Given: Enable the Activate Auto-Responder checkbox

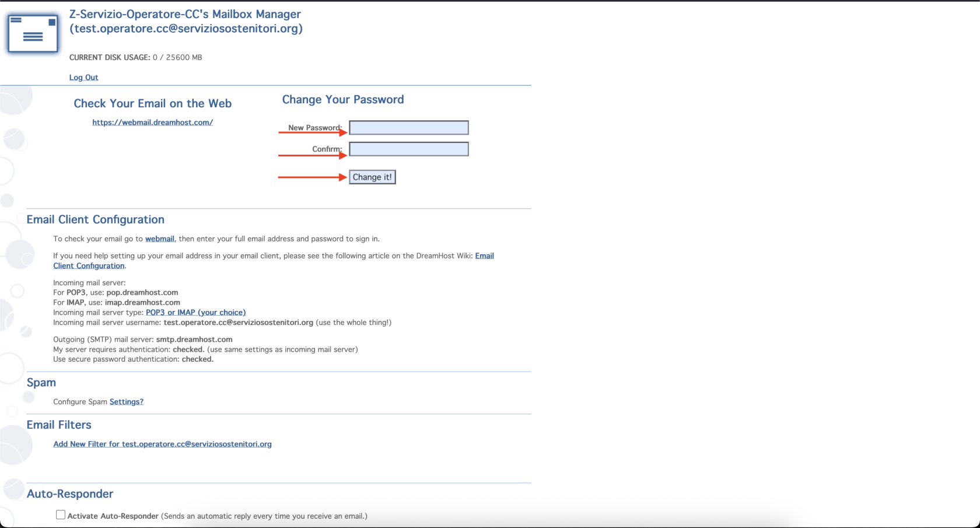Looking at the screenshot, I should [61, 515].
